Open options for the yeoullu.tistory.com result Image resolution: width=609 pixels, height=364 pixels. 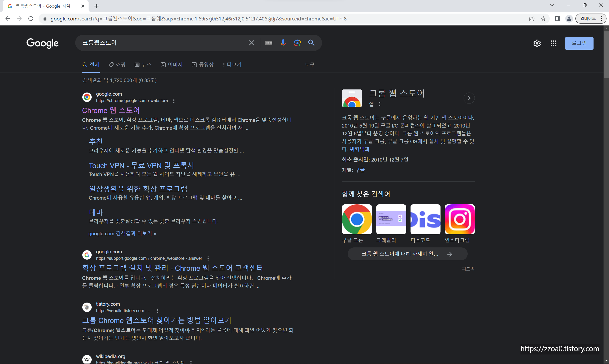158,311
